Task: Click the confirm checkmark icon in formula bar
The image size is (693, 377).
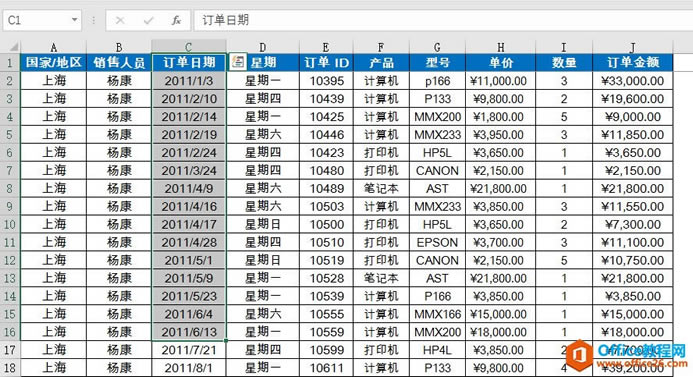Action: tap(148, 20)
